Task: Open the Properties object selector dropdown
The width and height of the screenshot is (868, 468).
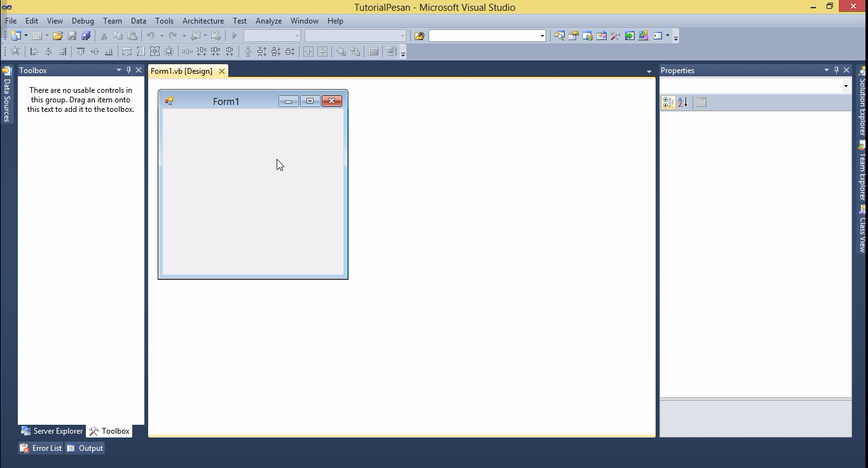Action: pos(846,86)
